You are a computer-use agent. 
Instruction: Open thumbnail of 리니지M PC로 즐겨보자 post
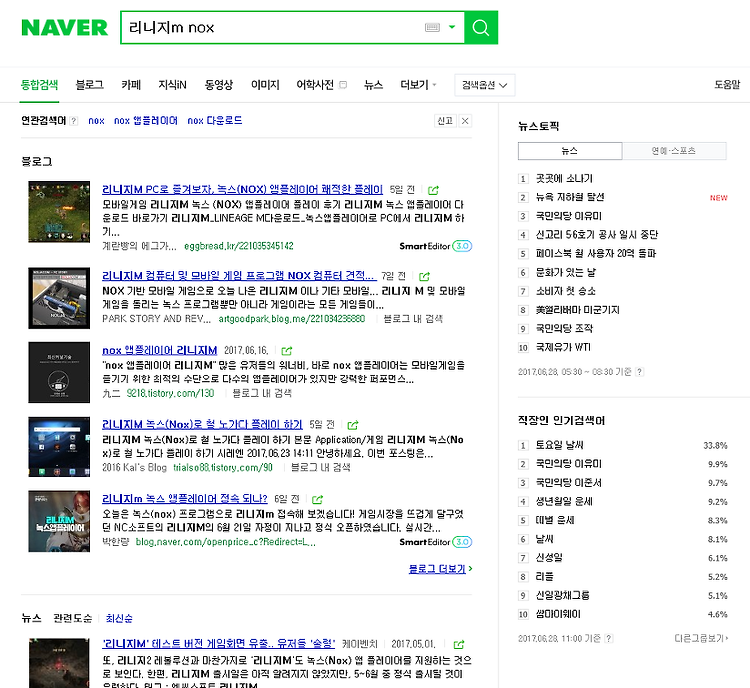click(x=59, y=211)
